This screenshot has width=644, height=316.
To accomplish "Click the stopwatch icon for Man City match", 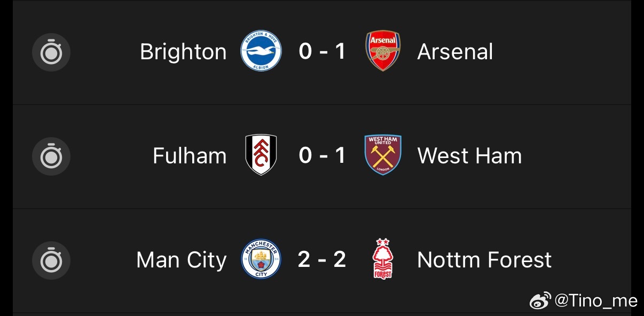I will tap(51, 260).
